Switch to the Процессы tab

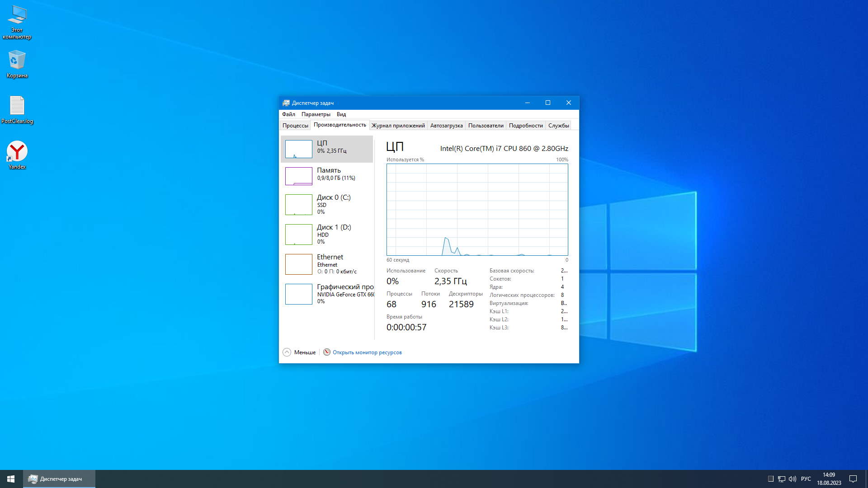(295, 126)
